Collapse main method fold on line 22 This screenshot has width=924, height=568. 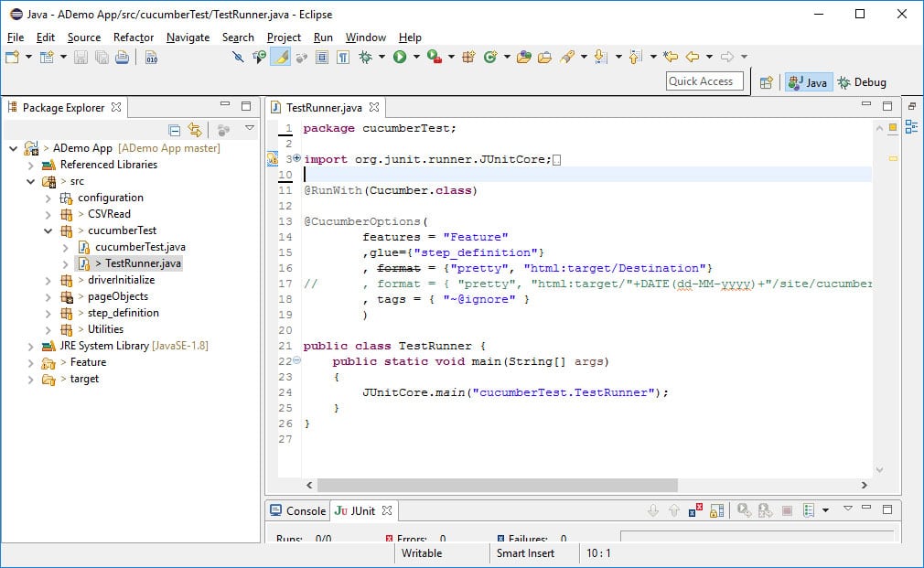pyautogui.click(x=297, y=360)
